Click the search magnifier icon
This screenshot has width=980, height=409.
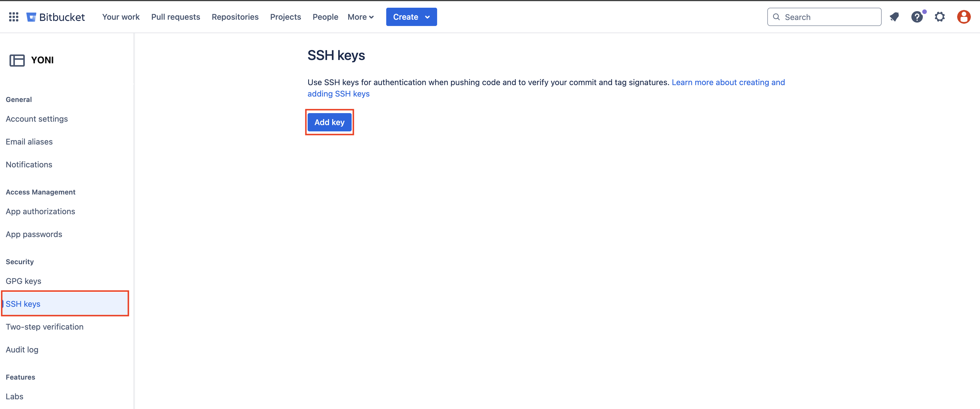(776, 17)
